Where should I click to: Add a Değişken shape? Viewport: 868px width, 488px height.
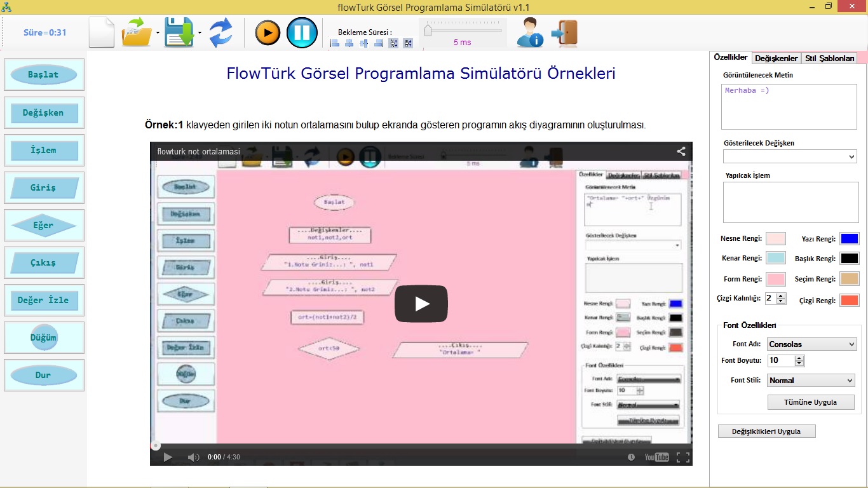(44, 112)
